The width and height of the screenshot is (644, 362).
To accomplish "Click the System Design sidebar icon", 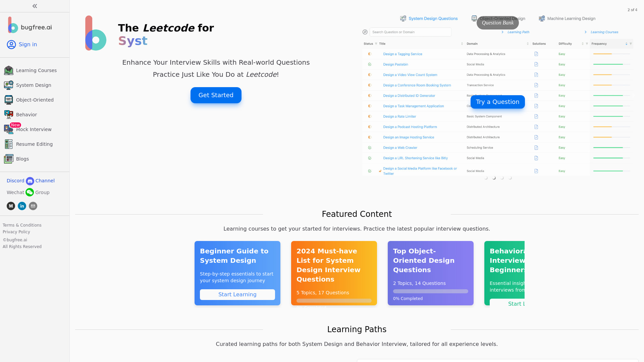I will (9, 85).
